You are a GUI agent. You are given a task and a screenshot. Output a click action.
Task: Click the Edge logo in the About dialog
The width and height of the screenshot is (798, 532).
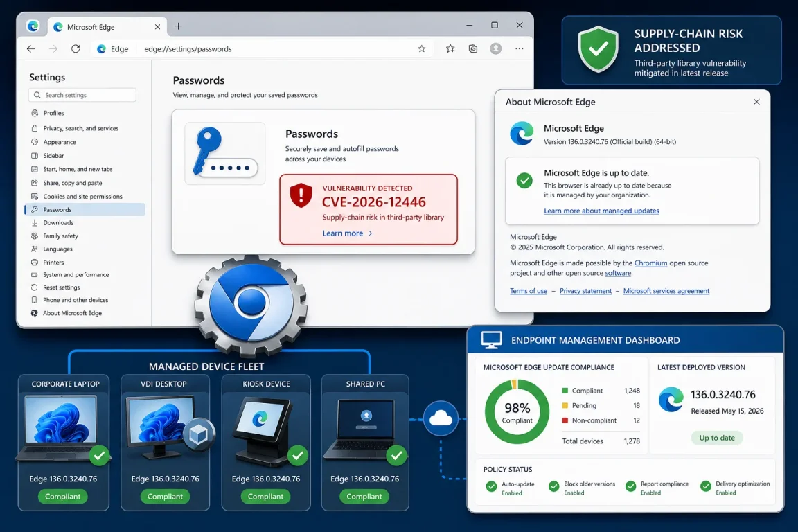(x=522, y=134)
